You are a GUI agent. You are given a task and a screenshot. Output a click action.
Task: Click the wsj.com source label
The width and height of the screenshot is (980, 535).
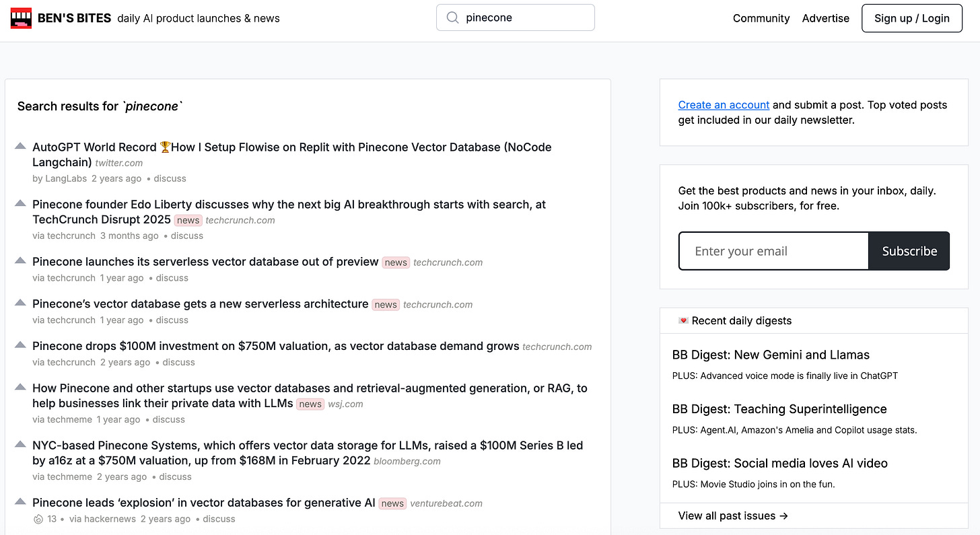(345, 404)
